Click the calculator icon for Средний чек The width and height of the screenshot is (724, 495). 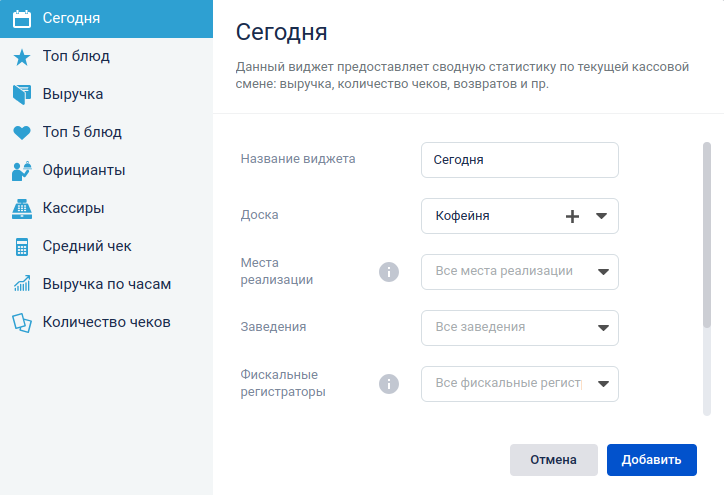(x=22, y=247)
